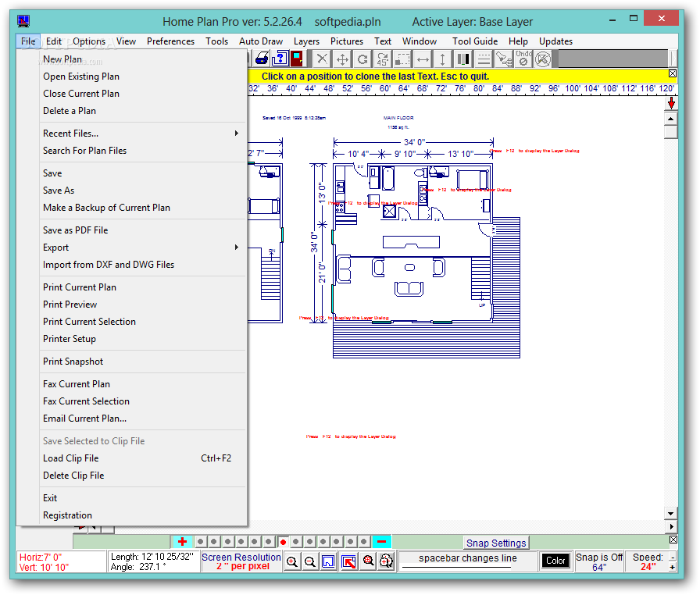
Task: Click the Snap Settings button
Action: tap(496, 543)
